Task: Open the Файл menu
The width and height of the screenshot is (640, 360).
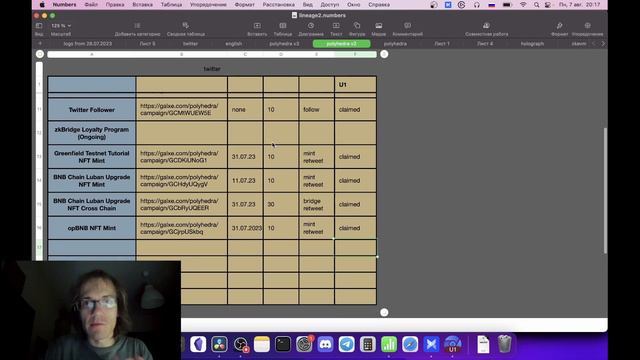Action: pyautogui.click(x=91, y=4)
